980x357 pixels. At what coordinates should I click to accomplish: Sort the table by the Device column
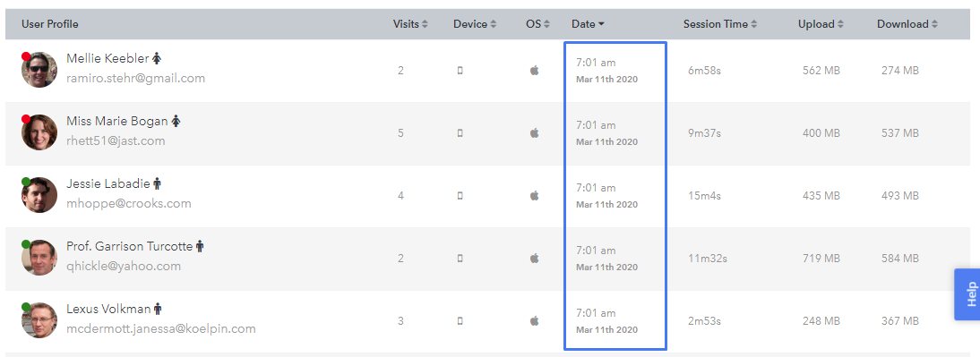(x=475, y=24)
